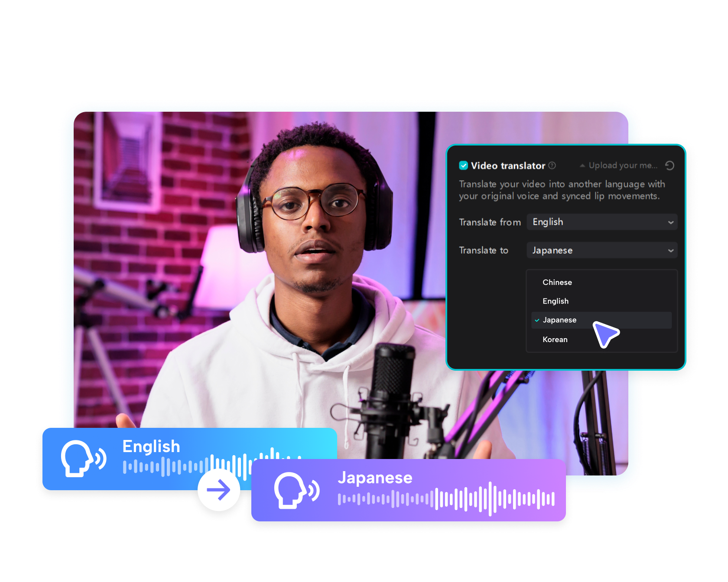The width and height of the screenshot is (728, 582).
Task: Click the arrow icon between English and Japanese banners
Action: pyautogui.click(x=219, y=490)
